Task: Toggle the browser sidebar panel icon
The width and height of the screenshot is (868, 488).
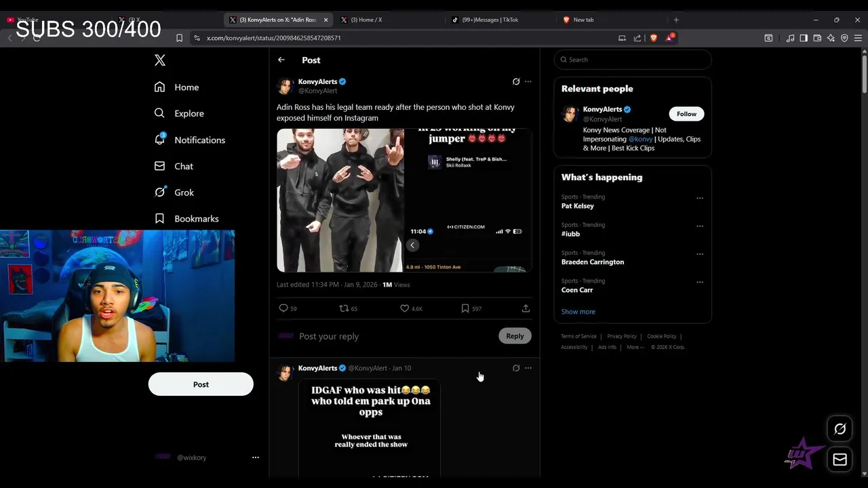Action: tap(804, 38)
